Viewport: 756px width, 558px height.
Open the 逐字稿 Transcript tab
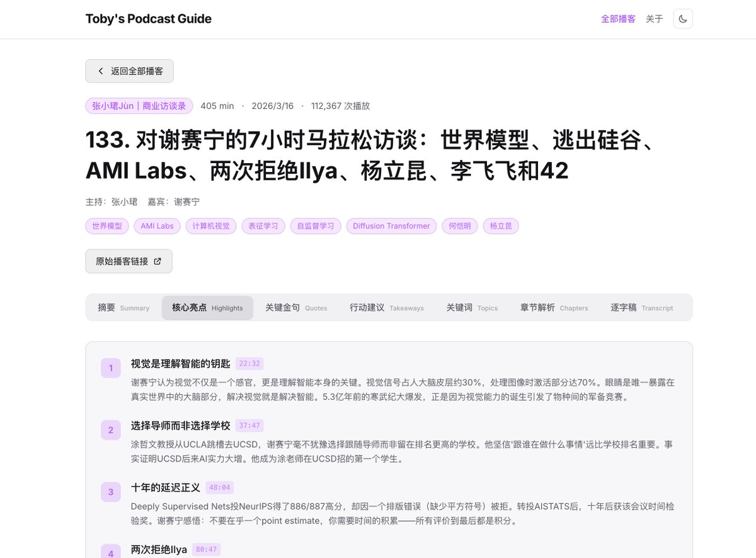641,308
